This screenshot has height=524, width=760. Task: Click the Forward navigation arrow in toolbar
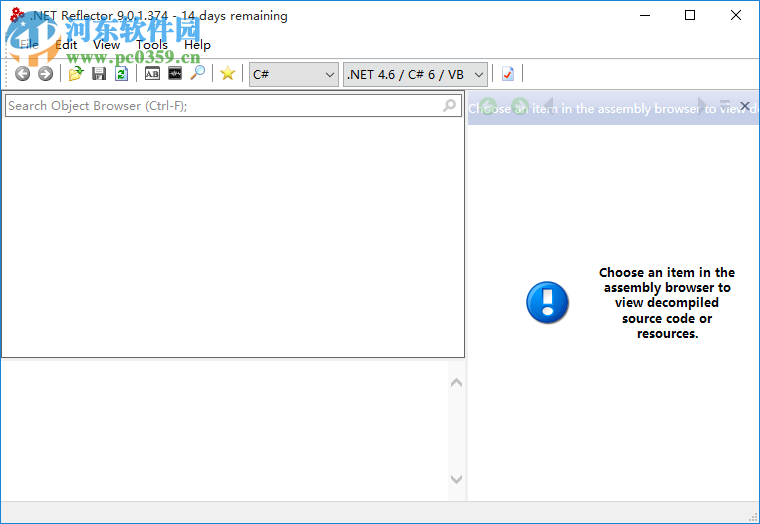click(x=46, y=74)
